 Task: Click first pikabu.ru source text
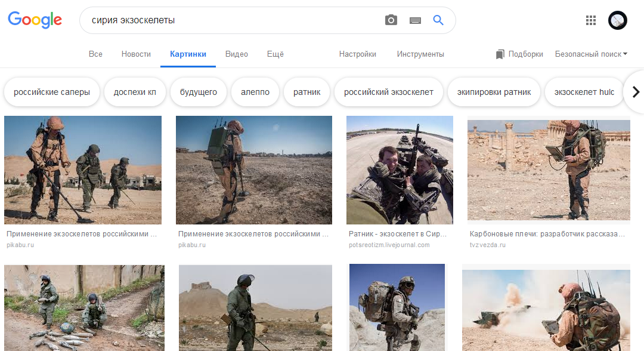[x=20, y=245]
